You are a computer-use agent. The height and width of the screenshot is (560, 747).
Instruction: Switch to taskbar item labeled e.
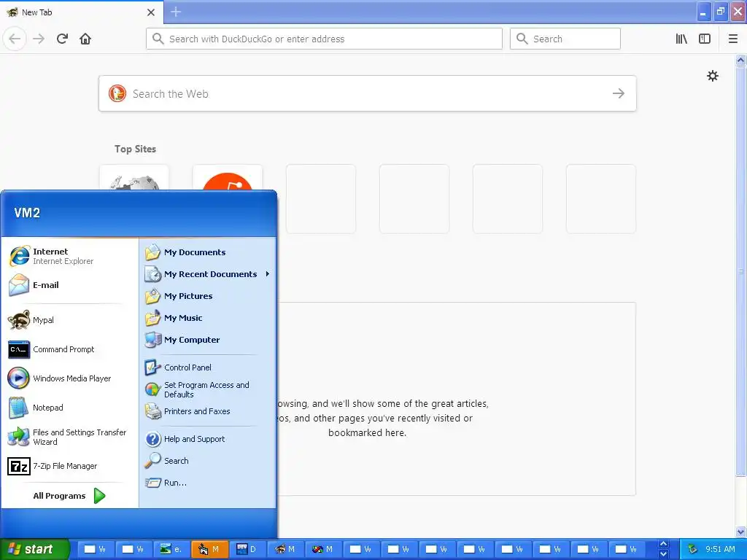point(171,549)
